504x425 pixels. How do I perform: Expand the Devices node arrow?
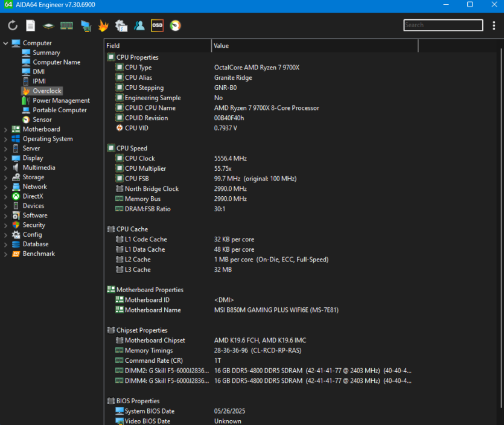[5, 206]
